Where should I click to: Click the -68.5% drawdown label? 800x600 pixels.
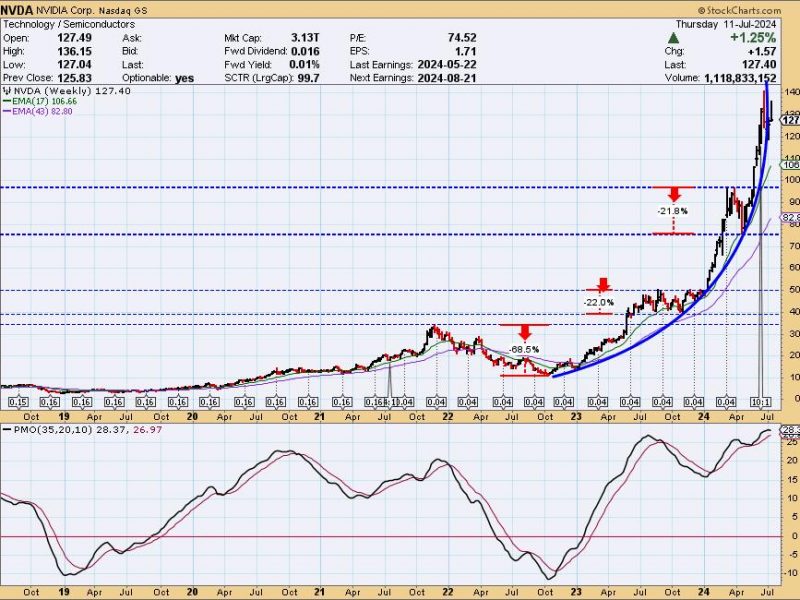[524, 349]
